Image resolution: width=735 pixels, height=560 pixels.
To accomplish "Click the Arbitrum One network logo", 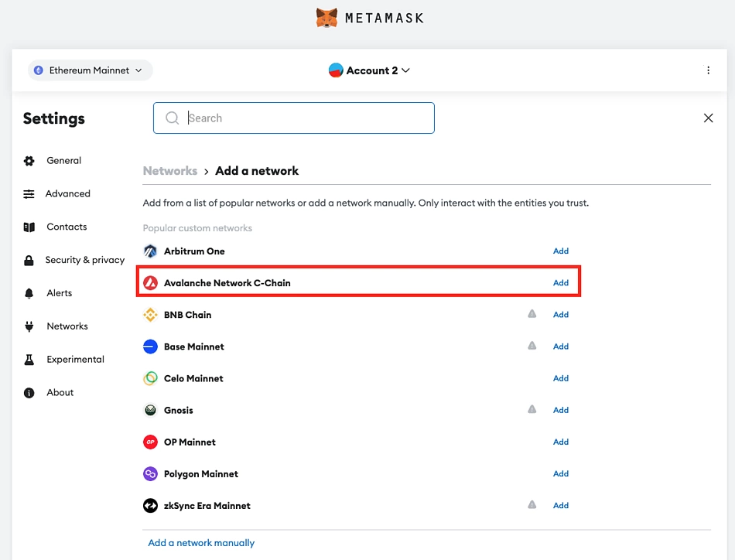I will [x=150, y=251].
